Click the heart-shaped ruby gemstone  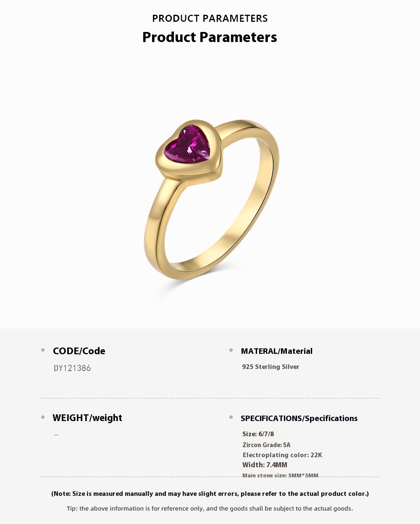(x=187, y=145)
